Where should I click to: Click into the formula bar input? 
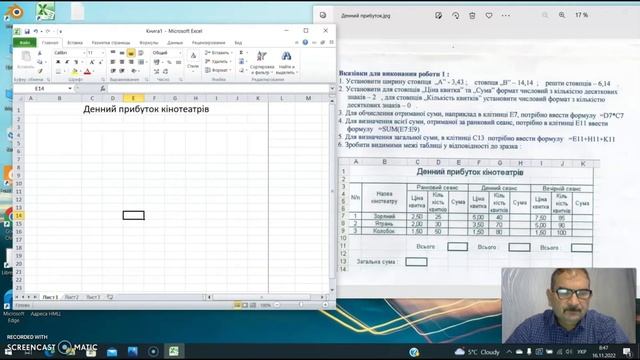[x=218, y=89]
